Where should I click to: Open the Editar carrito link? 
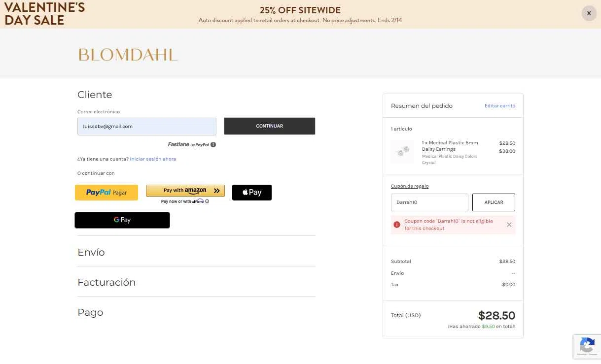pyautogui.click(x=500, y=106)
